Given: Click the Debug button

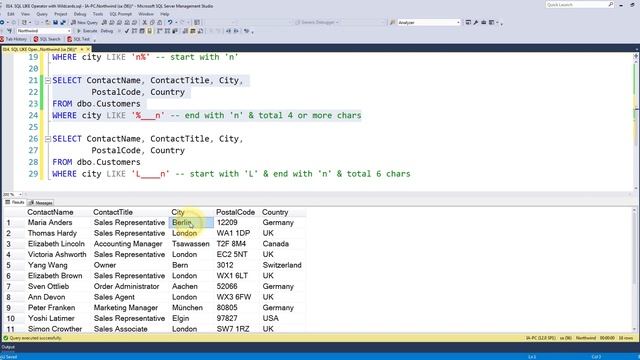Looking at the screenshot, I should coord(107,31).
